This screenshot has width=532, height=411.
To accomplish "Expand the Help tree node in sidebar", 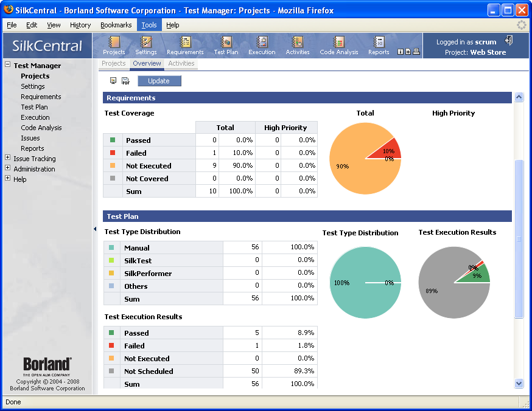I will [x=7, y=178].
